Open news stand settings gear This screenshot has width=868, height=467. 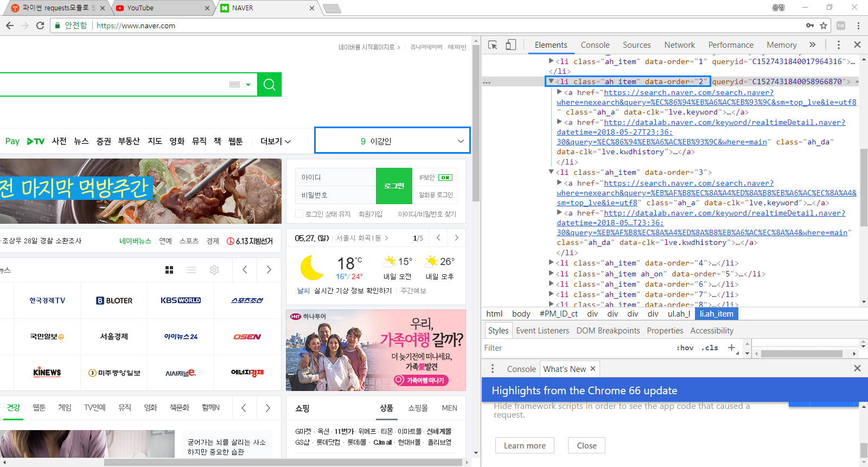214,270
